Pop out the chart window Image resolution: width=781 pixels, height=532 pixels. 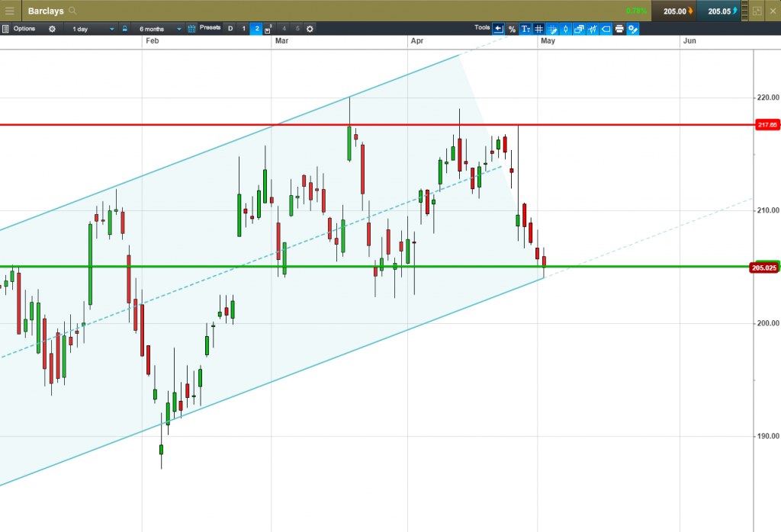click(757, 11)
